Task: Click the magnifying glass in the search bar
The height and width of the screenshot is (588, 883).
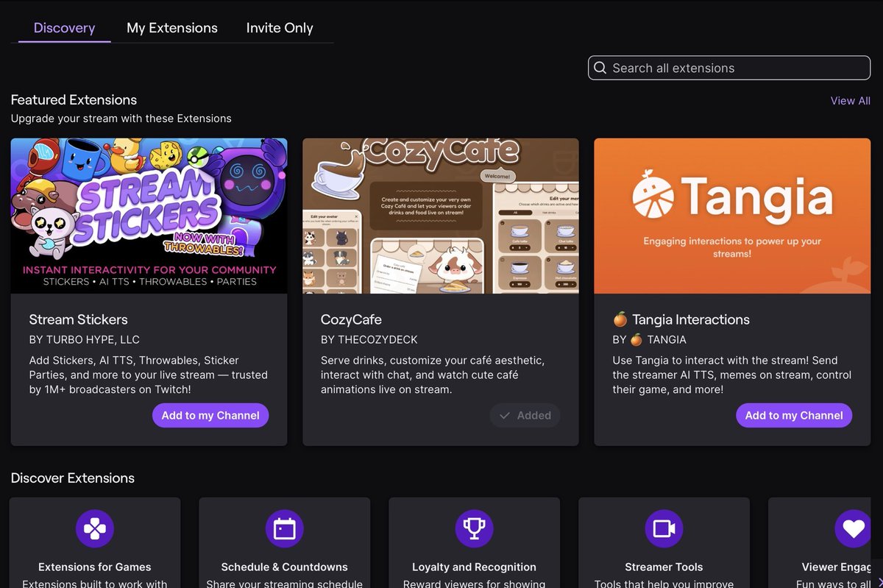Action: tap(600, 68)
